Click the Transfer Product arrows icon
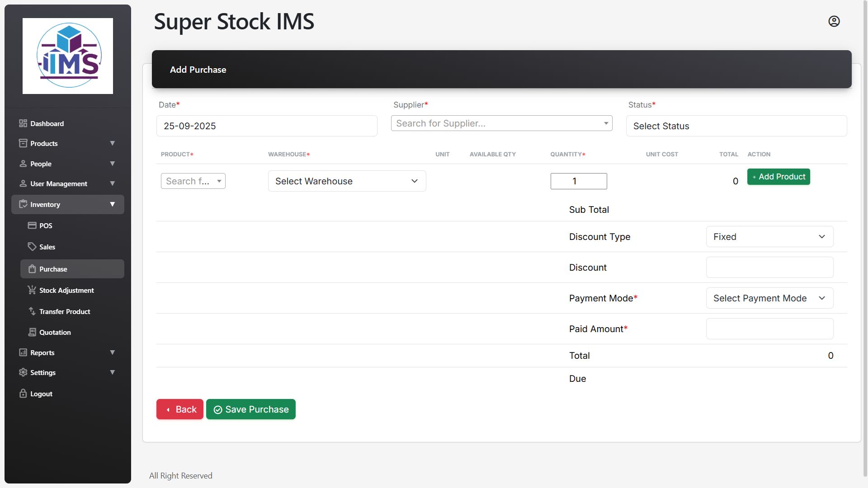868x488 pixels. [32, 311]
